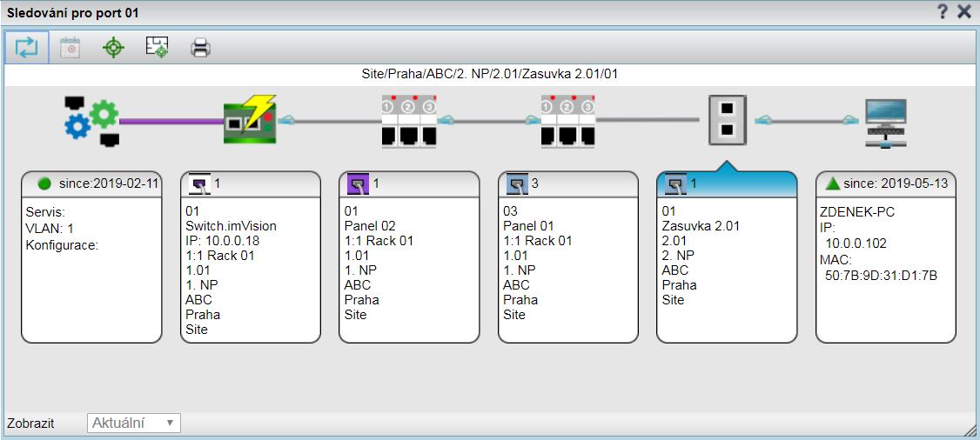Click the Switch.imVision info card
Screen dimensions: 980x440
[250, 268]
